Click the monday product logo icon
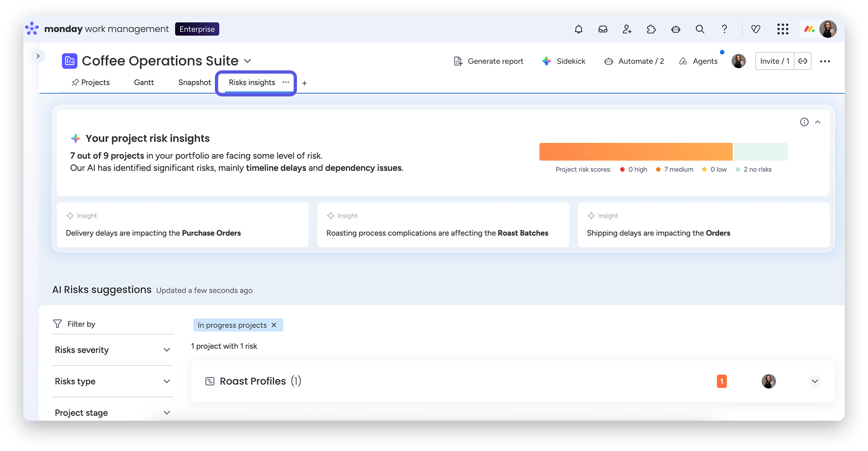This screenshot has width=868, height=451. 809,29
